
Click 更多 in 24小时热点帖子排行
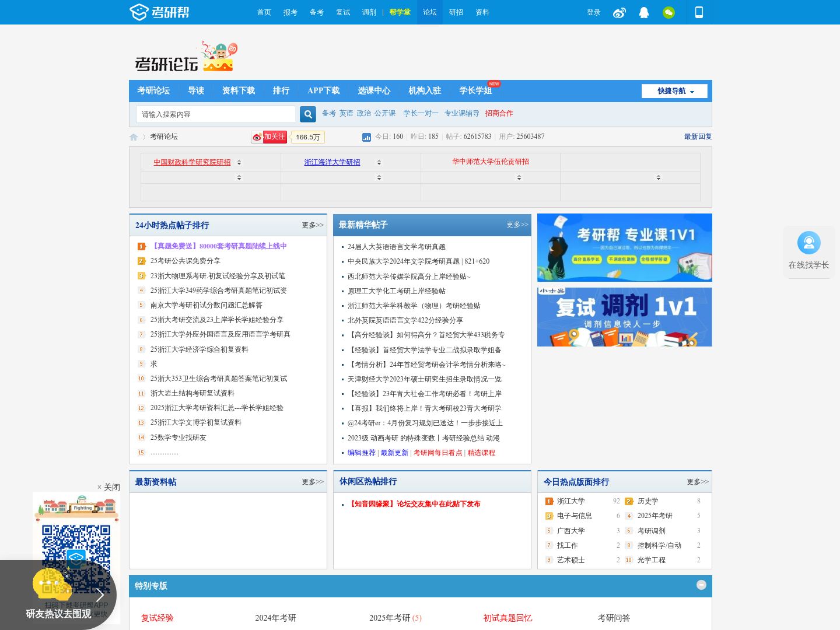coord(313,225)
